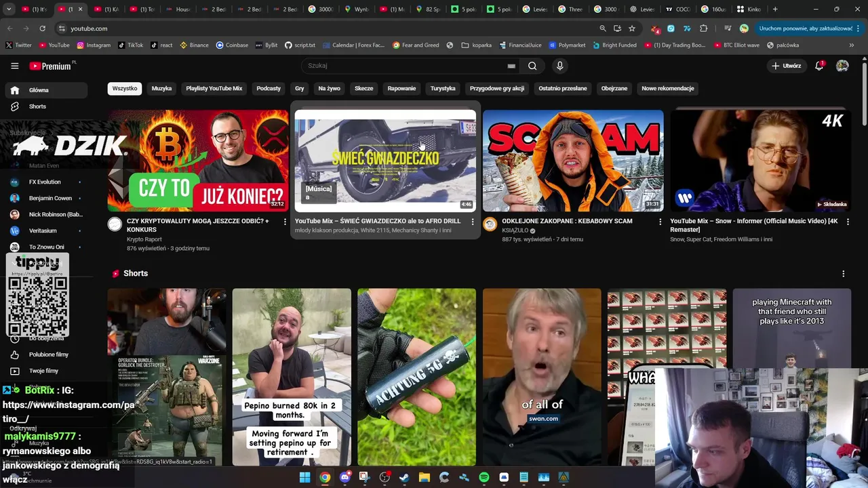Open the SCAM kebab video thumbnail
Image resolution: width=868 pixels, height=488 pixels.
click(573, 161)
